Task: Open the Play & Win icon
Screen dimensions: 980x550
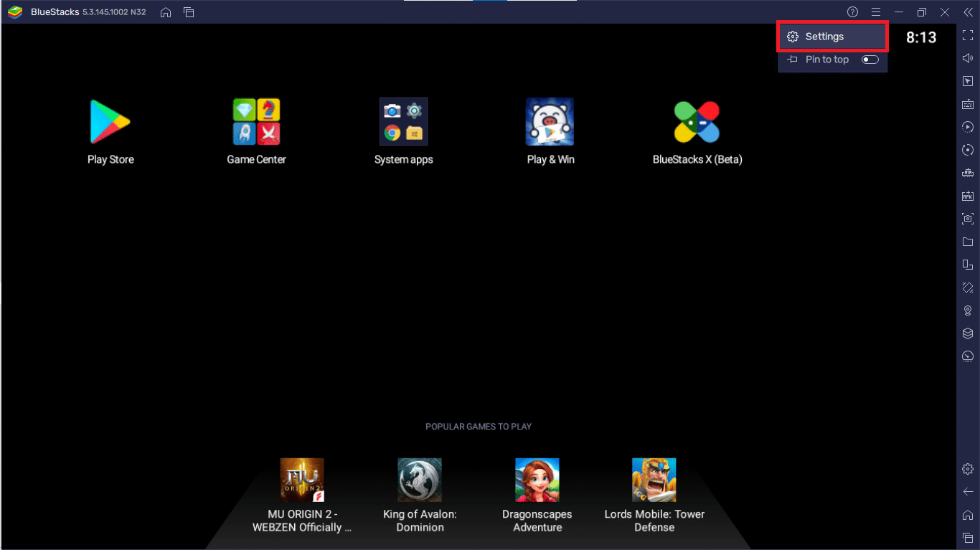Action: pos(550,122)
